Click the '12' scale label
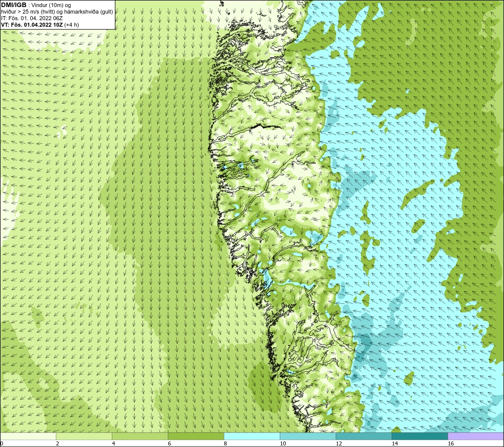Image resolution: width=504 pixels, height=447 pixels. pos(339,444)
